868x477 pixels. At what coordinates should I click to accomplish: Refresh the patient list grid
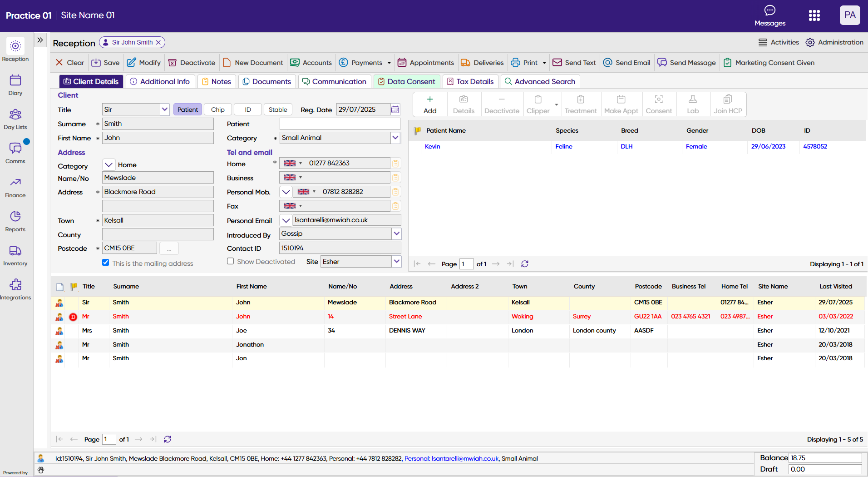[x=525, y=264]
